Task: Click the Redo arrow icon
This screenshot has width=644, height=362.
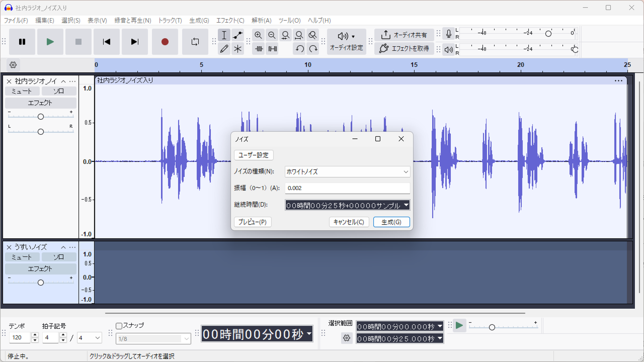Action: (x=313, y=49)
